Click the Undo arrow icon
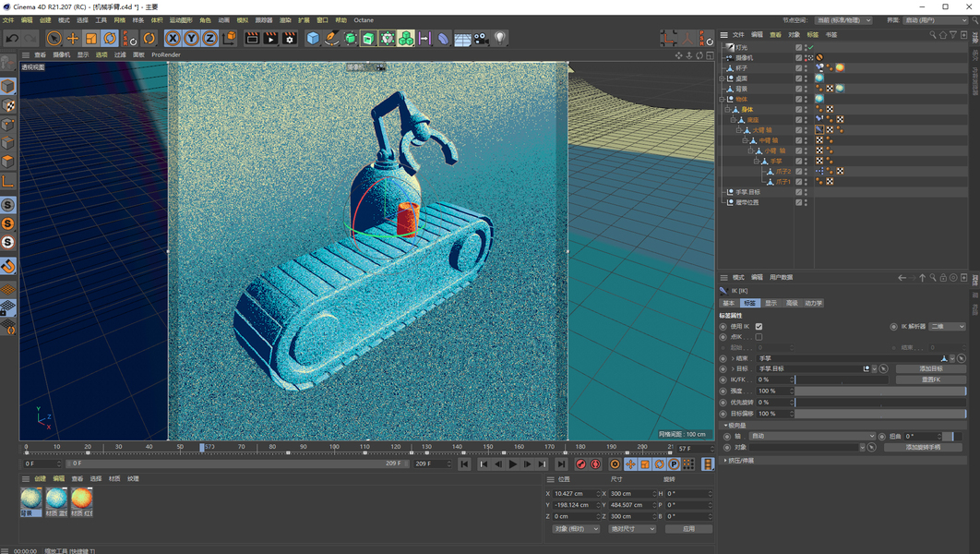This screenshot has width=980, height=554. coord(12,38)
